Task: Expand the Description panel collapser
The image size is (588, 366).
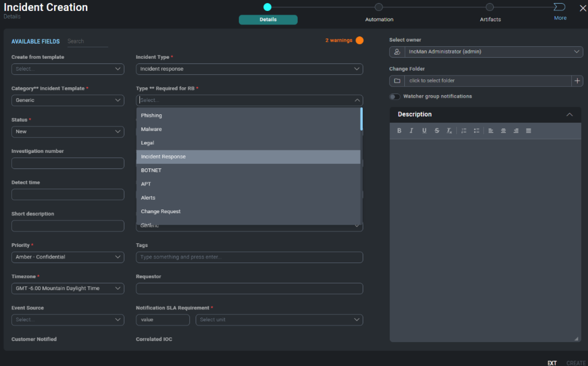Action: point(569,114)
